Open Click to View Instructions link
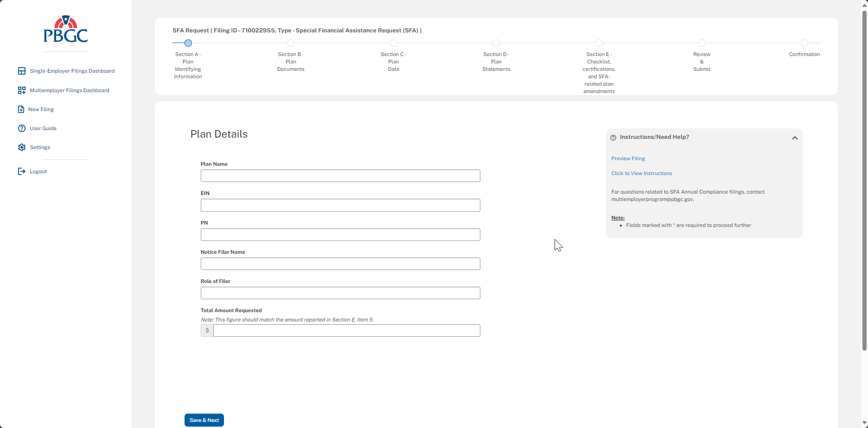This screenshot has width=868, height=428. (641, 173)
